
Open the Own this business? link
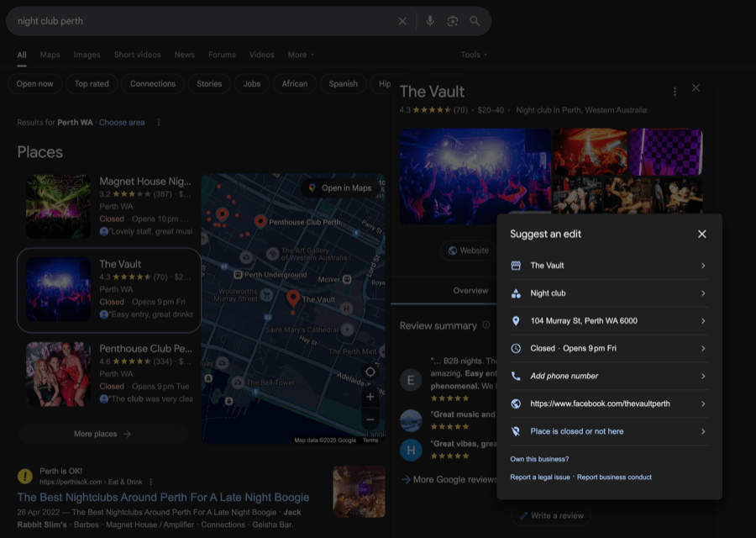point(539,459)
